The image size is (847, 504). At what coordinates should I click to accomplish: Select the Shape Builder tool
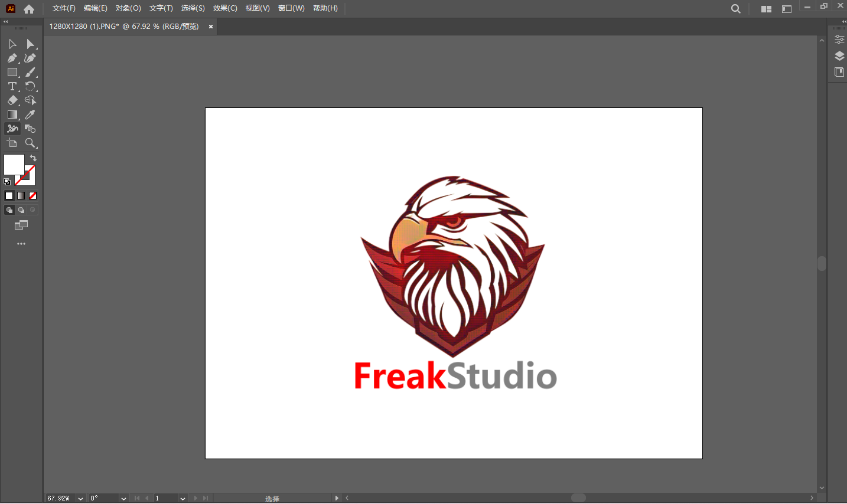31,100
